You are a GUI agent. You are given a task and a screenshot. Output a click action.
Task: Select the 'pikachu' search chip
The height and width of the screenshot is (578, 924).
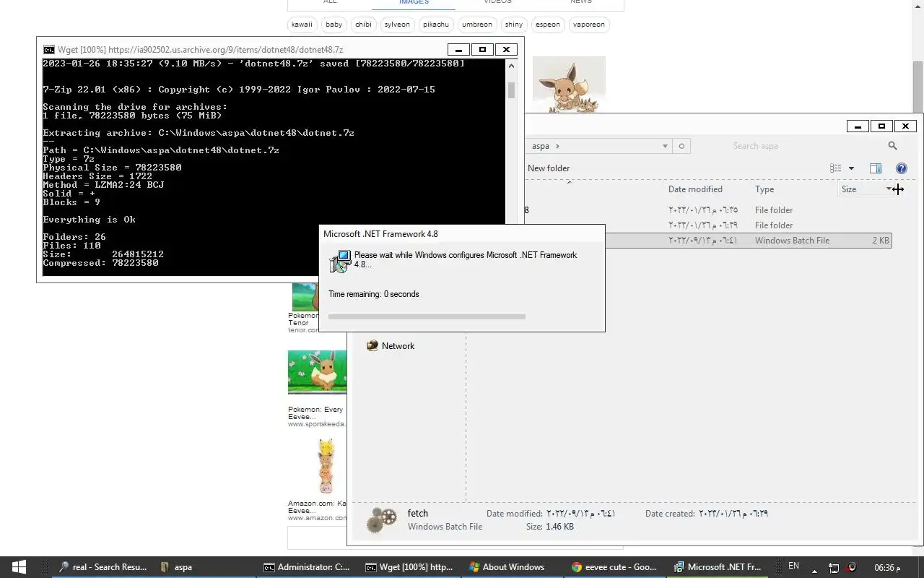(x=435, y=25)
